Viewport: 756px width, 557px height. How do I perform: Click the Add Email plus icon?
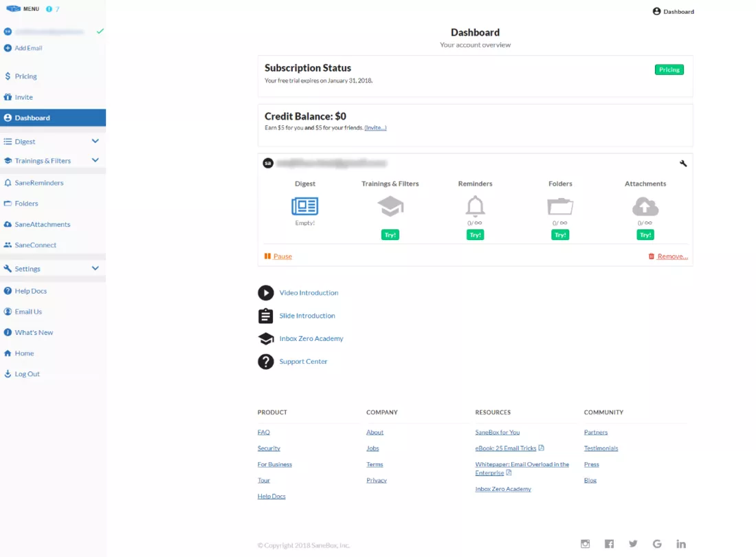pyautogui.click(x=8, y=47)
